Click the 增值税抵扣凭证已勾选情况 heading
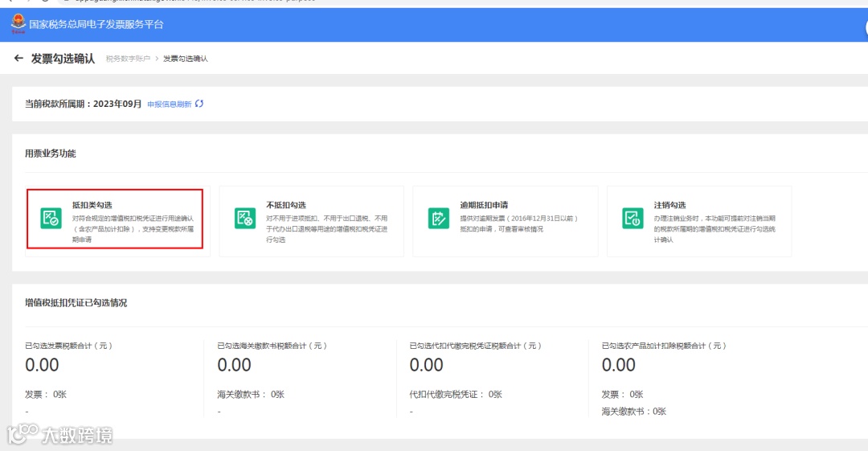 (76, 303)
